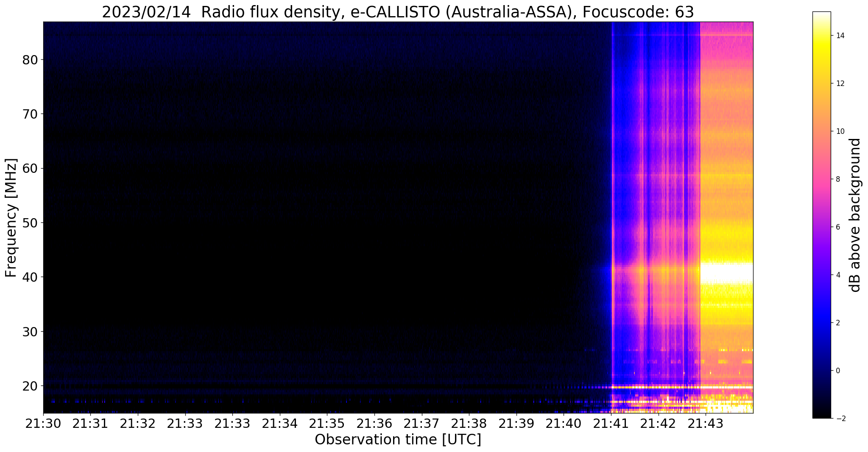The height and width of the screenshot is (452, 868).
Task: Click the saturated white band near 40 MHz
Action: [726, 273]
